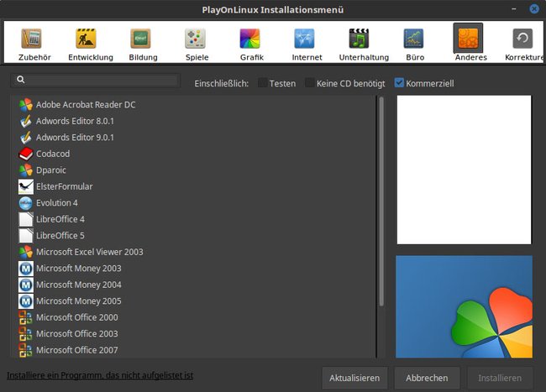Click the Abbrechen button
546x392 pixels.
pos(427,378)
